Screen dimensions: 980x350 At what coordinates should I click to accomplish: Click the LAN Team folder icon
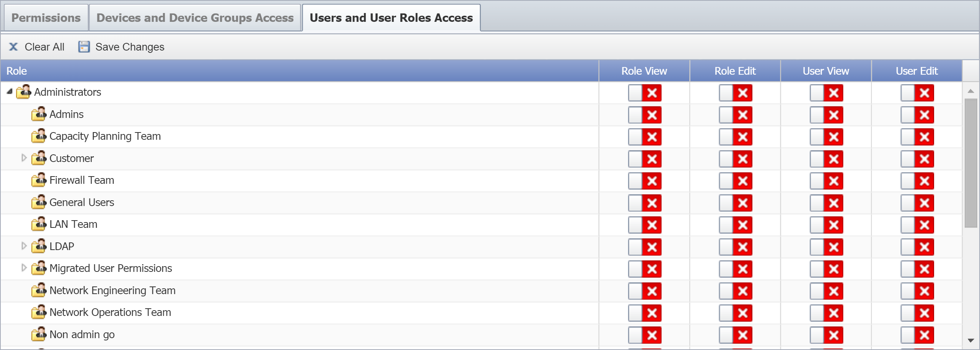click(x=39, y=224)
